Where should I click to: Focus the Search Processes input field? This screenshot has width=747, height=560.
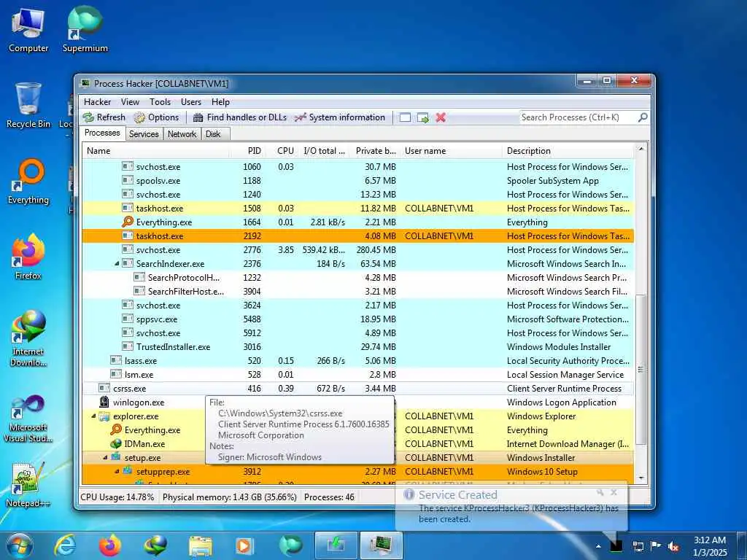click(x=578, y=117)
